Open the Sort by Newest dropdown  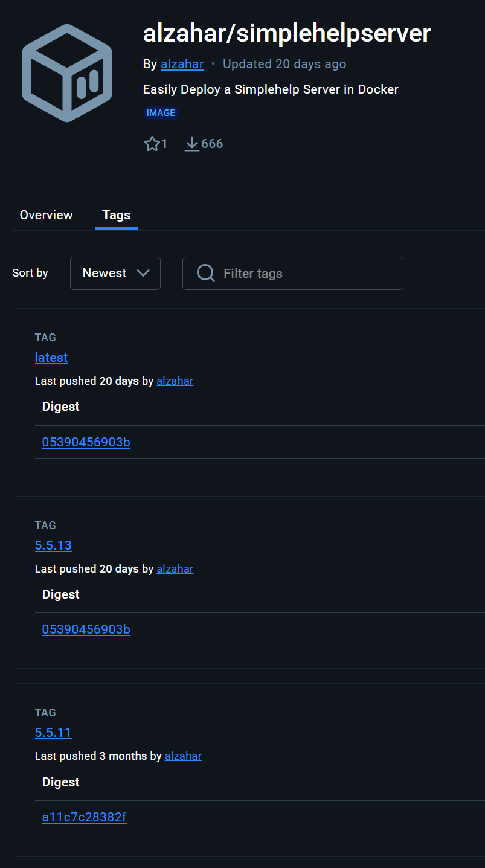(x=115, y=273)
